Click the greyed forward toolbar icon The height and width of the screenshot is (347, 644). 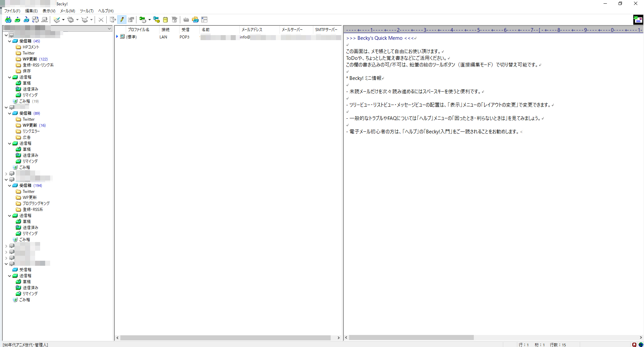(85, 20)
